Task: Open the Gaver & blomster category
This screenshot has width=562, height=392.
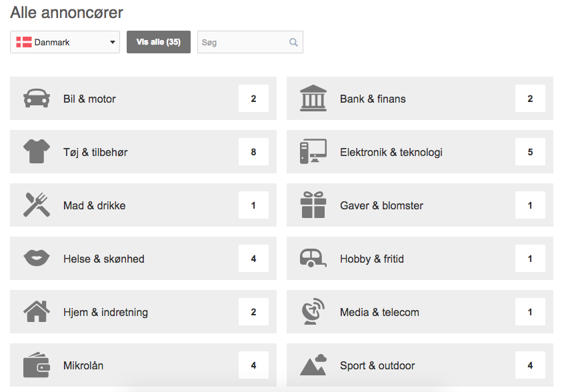Action: coord(420,205)
